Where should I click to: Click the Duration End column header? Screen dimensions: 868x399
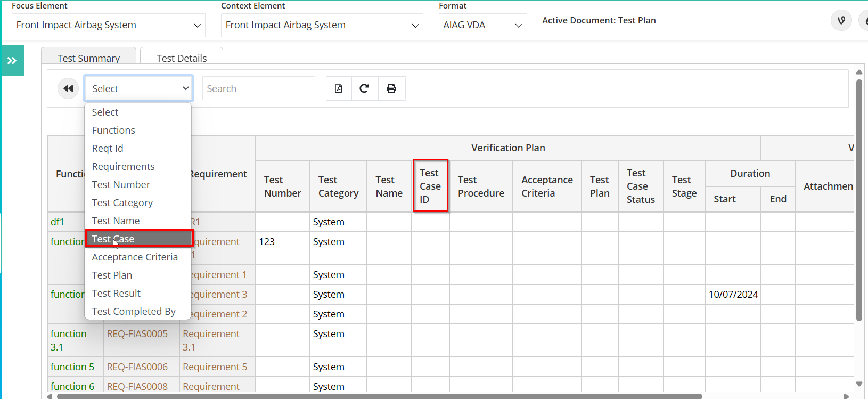tap(778, 199)
